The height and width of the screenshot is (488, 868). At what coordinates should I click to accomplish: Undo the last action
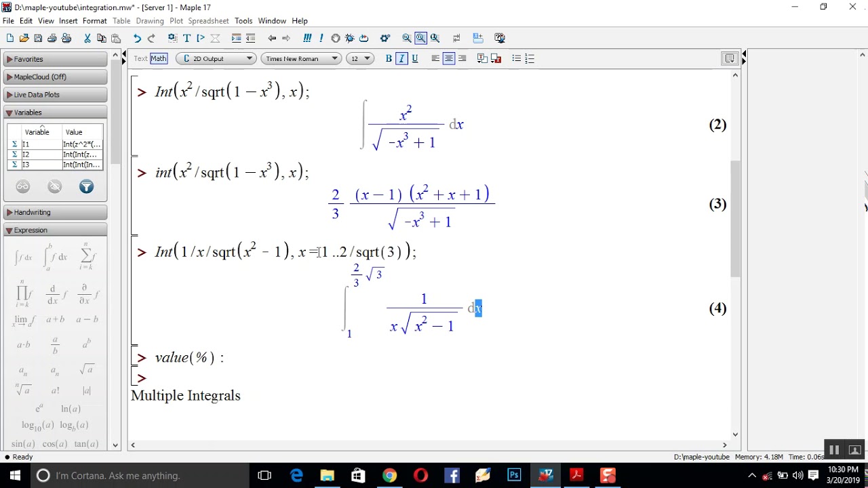(137, 39)
